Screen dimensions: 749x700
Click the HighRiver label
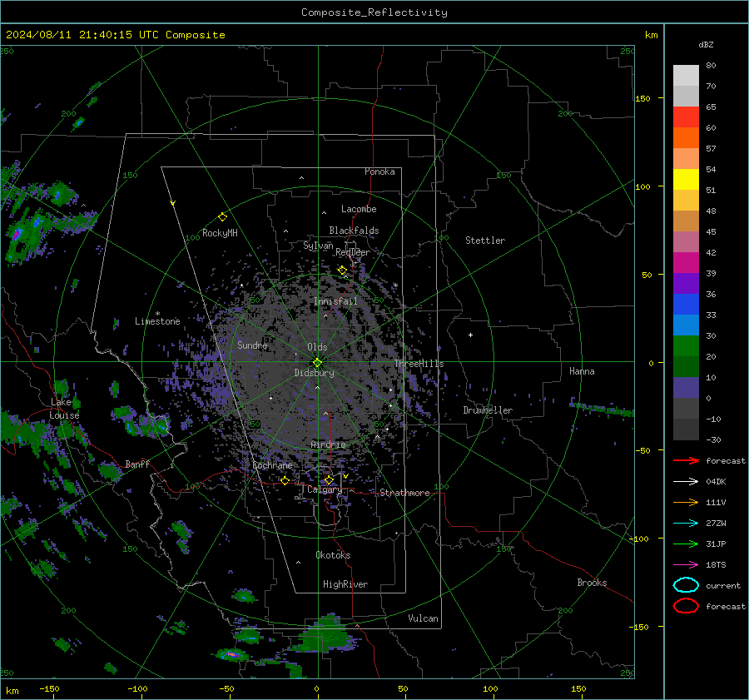coord(345,584)
